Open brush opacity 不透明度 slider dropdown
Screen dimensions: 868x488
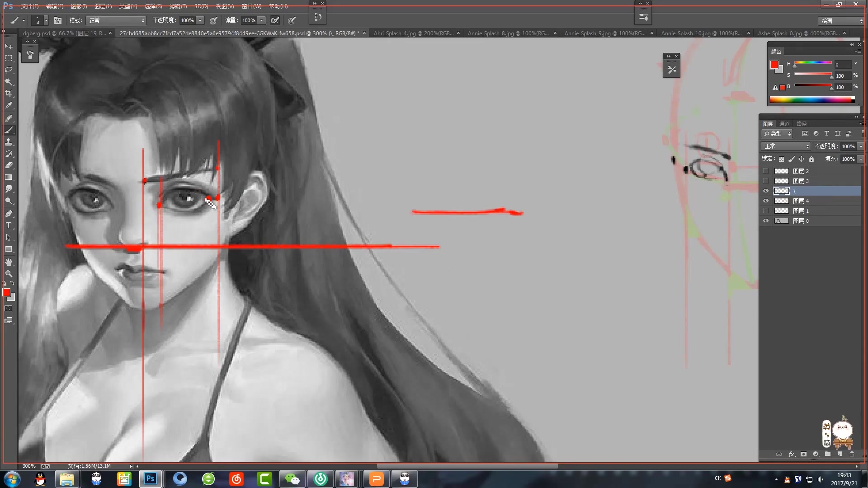200,20
